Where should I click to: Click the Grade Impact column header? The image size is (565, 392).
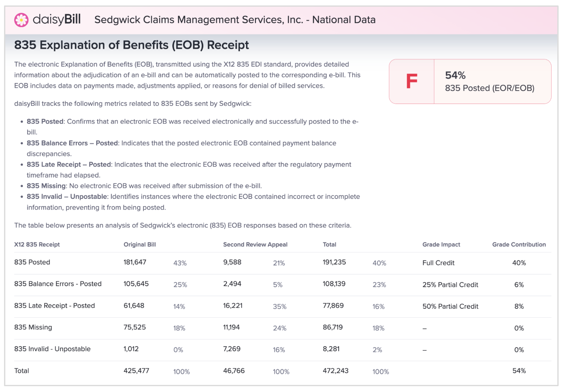click(441, 244)
